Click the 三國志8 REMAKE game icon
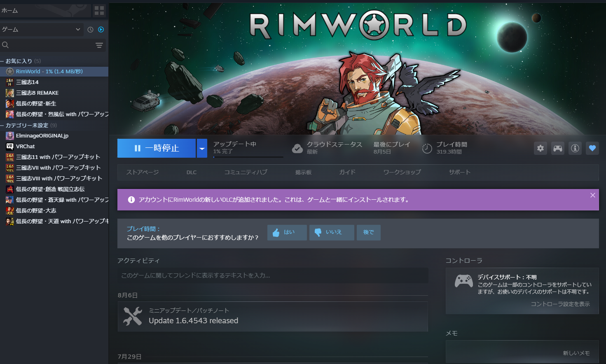 pos(10,93)
